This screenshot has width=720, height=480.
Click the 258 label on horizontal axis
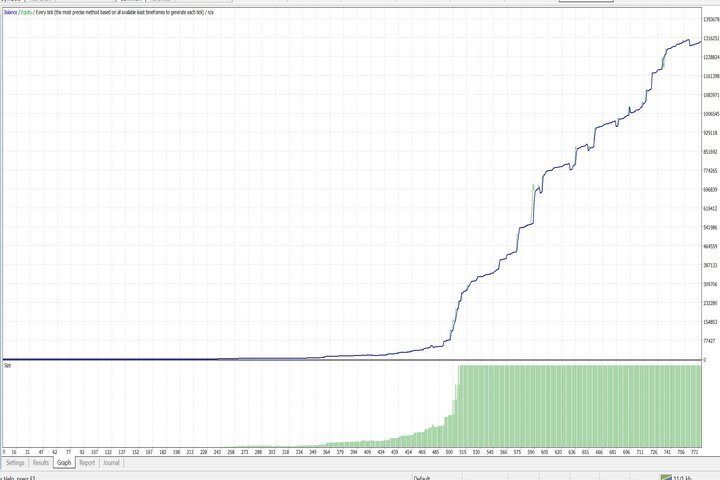click(x=231, y=452)
